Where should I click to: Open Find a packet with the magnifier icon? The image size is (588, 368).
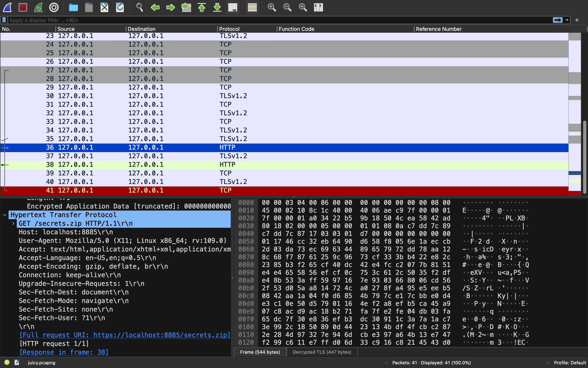click(139, 7)
